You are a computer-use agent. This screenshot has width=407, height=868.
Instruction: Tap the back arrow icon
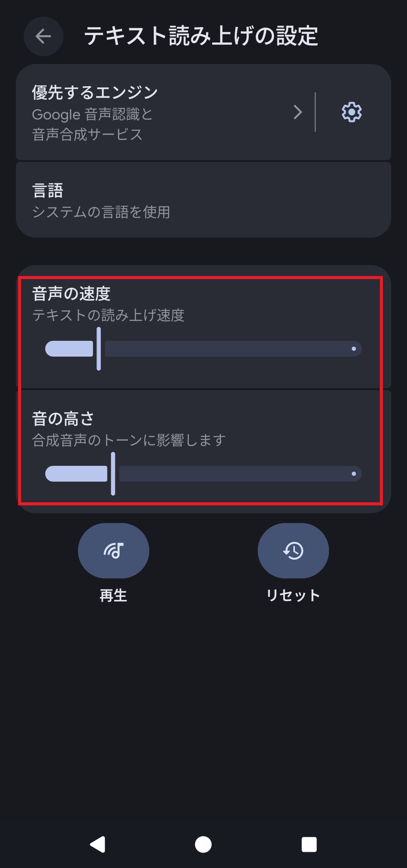[43, 37]
